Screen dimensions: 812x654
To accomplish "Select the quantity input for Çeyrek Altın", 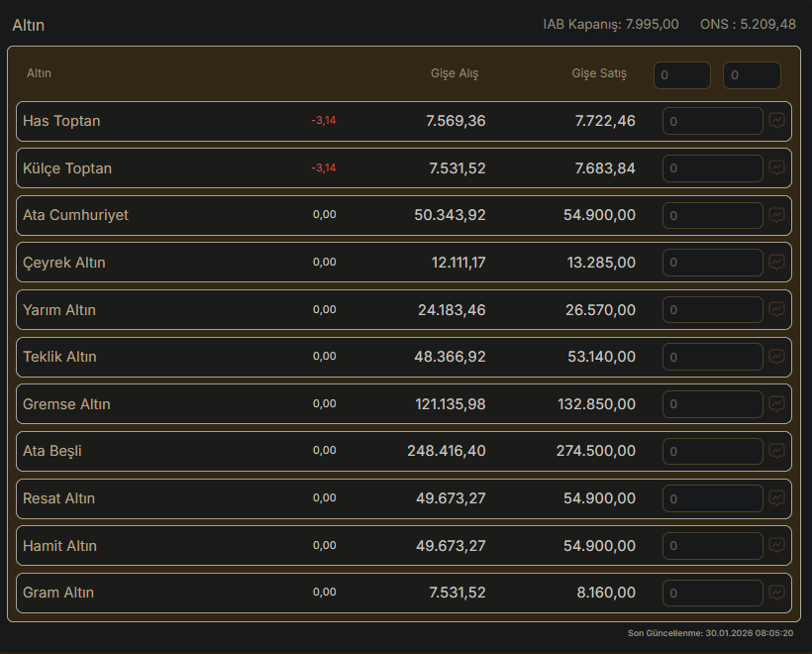I will point(713,263).
